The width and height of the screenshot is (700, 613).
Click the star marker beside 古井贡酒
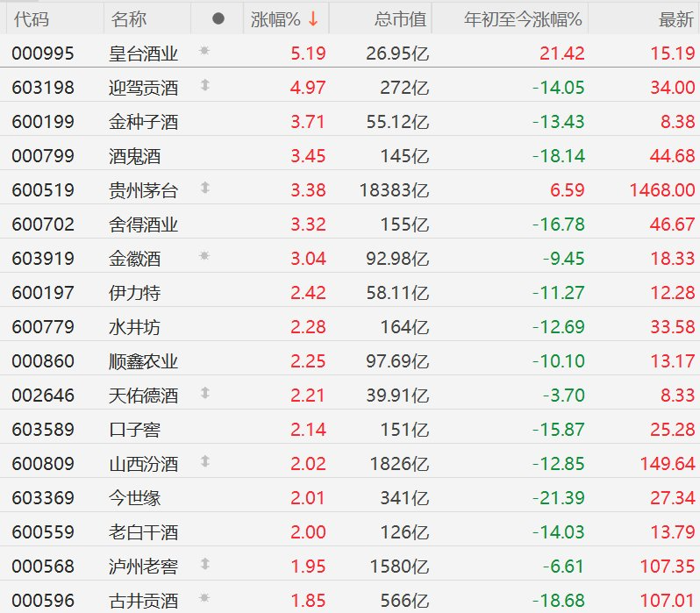point(205,599)
